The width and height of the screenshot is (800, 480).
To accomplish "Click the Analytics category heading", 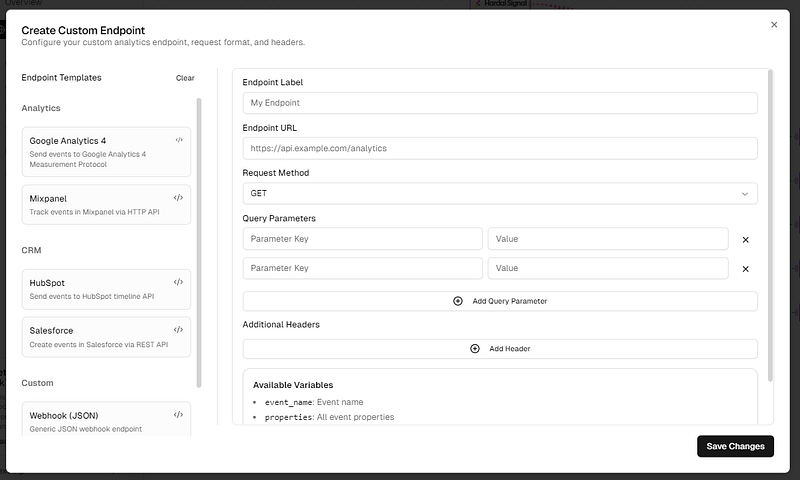I will 41,108.
